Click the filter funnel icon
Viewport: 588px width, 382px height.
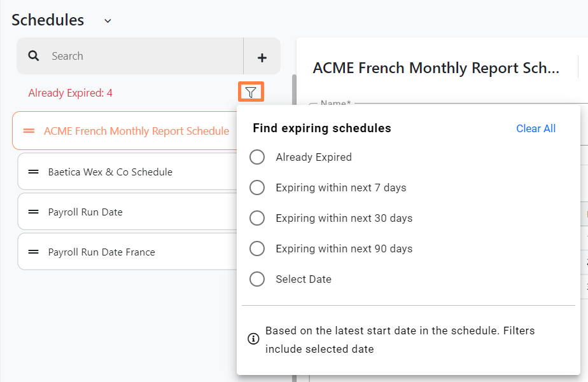(x=251, y=93)
